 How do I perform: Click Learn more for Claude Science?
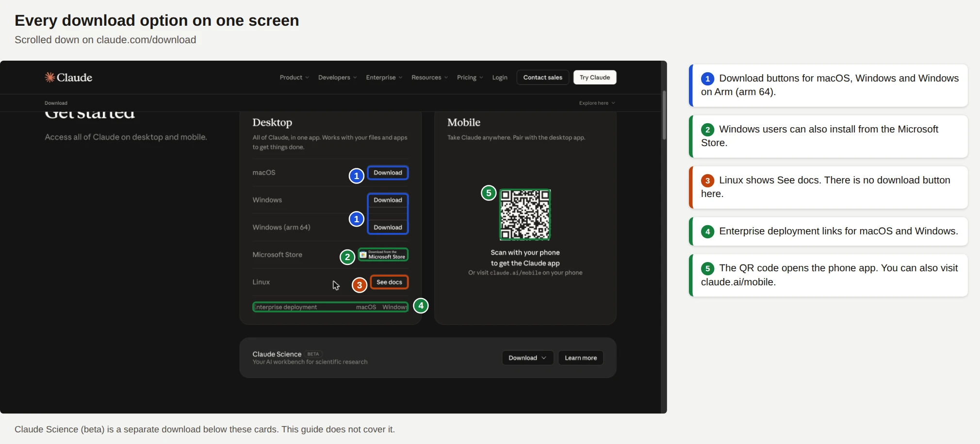tap(581, 358)
